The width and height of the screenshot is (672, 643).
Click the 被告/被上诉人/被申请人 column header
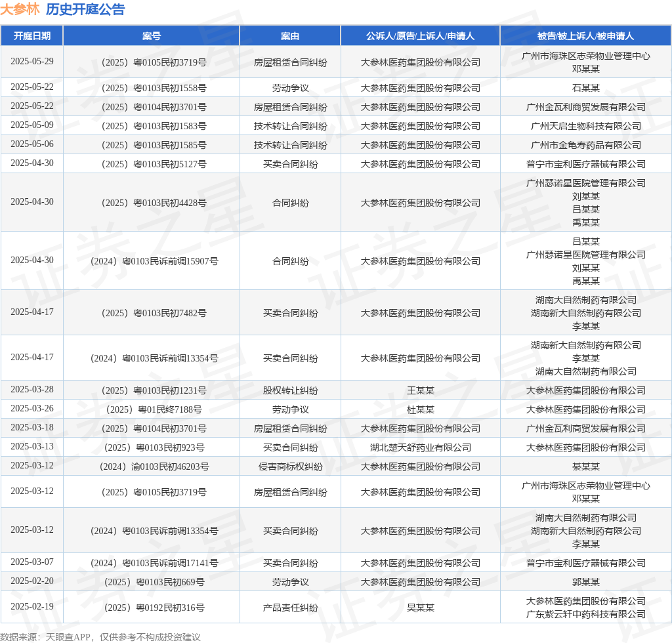click(x=585, y=36)
